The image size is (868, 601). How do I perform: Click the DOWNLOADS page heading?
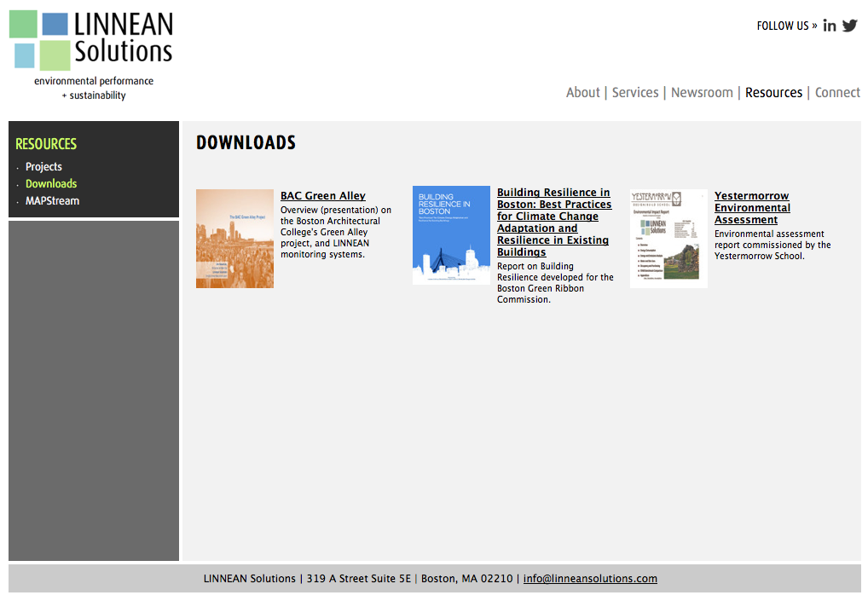point(246,142)
